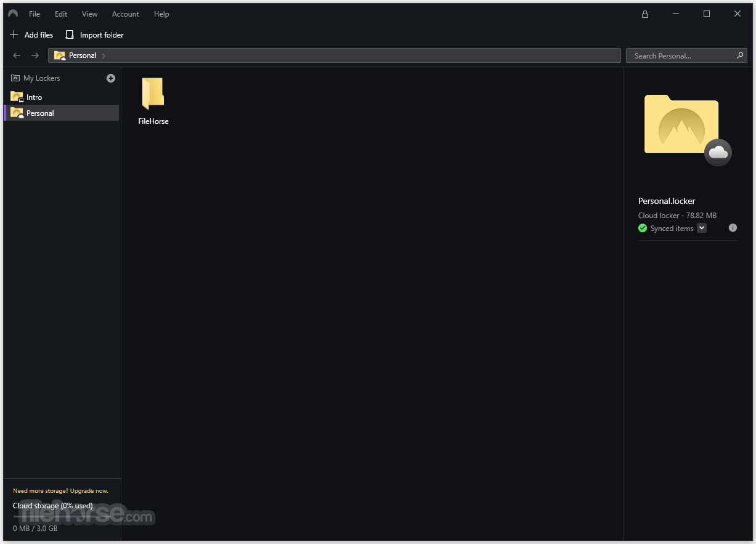
Task: Click the My Lockers header
Action: tap(36, 78)
